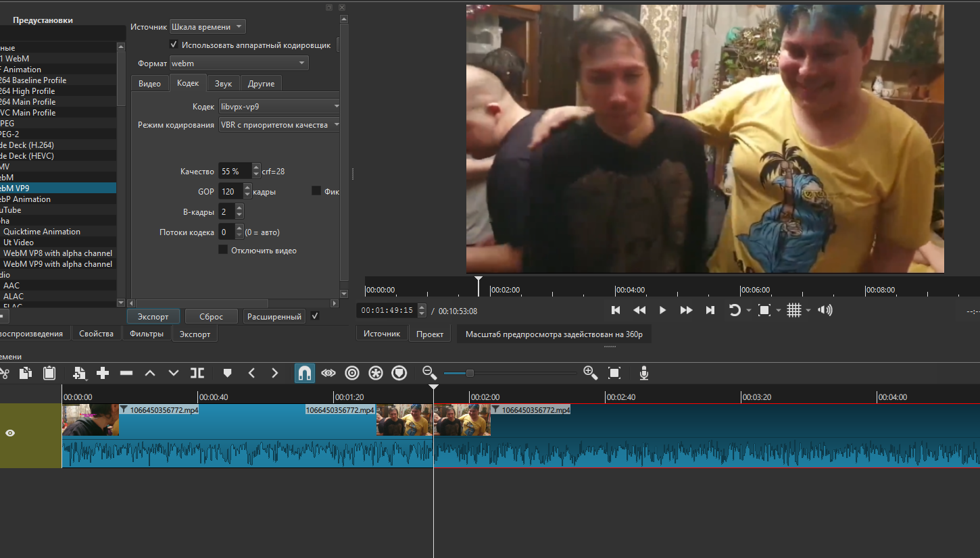Append clip with the plus icon
This screenshot has width=980, height=558.
click(103, 373)
